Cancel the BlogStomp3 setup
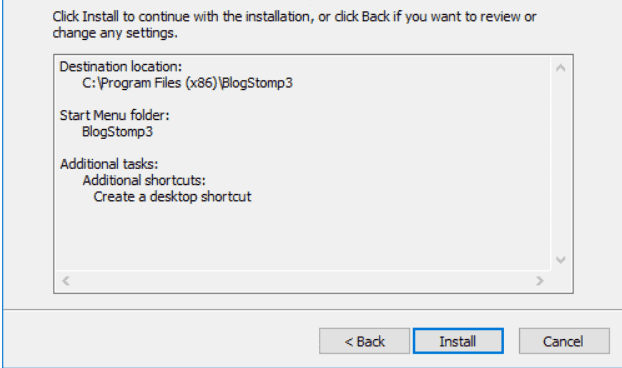The height and width of the screenshot is (368, 622). pyautogui.click(x=564, y=341)
